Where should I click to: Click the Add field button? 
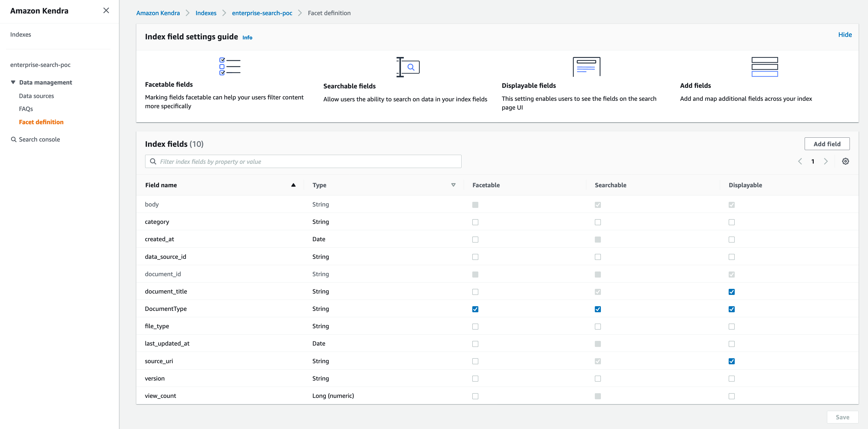(x=827, y=144)
